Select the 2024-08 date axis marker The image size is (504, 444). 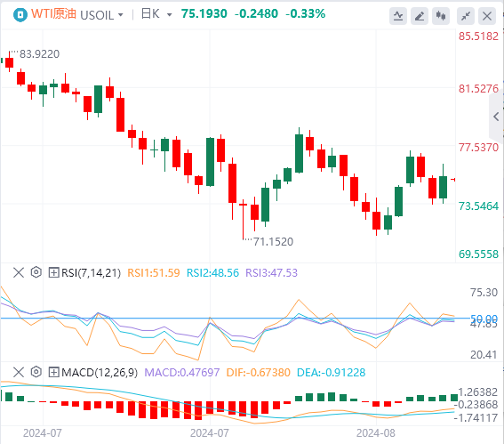(376, 433)
